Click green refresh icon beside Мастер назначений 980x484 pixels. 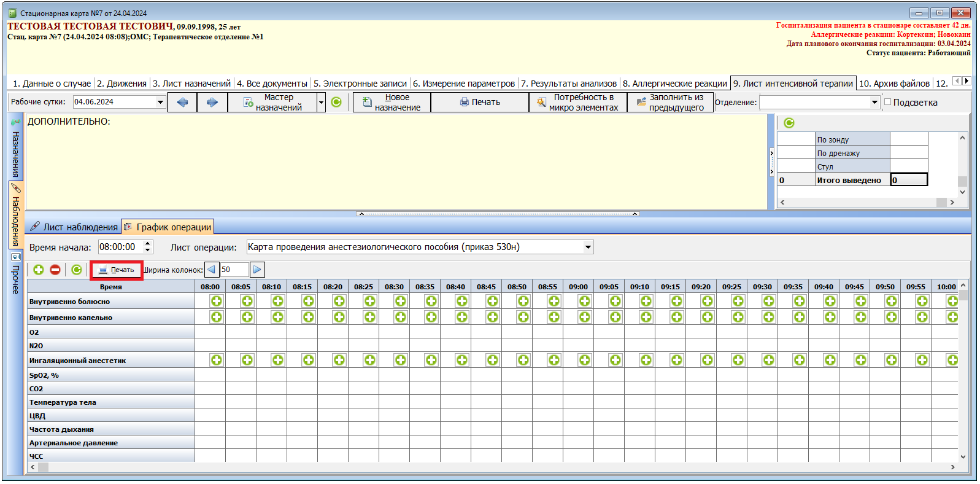pos(336,102)
